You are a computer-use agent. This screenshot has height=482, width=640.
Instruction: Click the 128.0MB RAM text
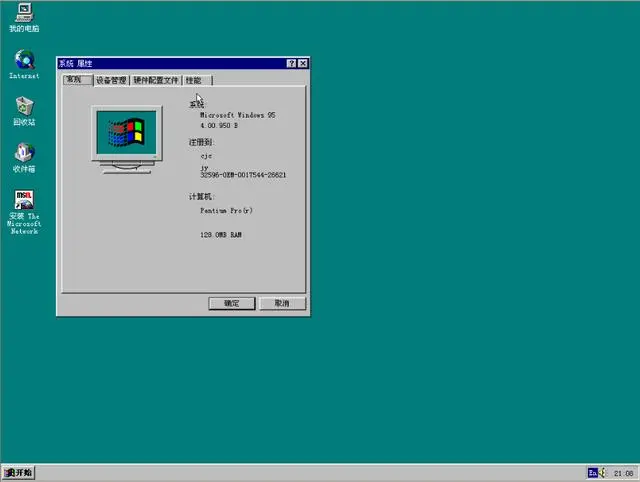tap(221, 235)
